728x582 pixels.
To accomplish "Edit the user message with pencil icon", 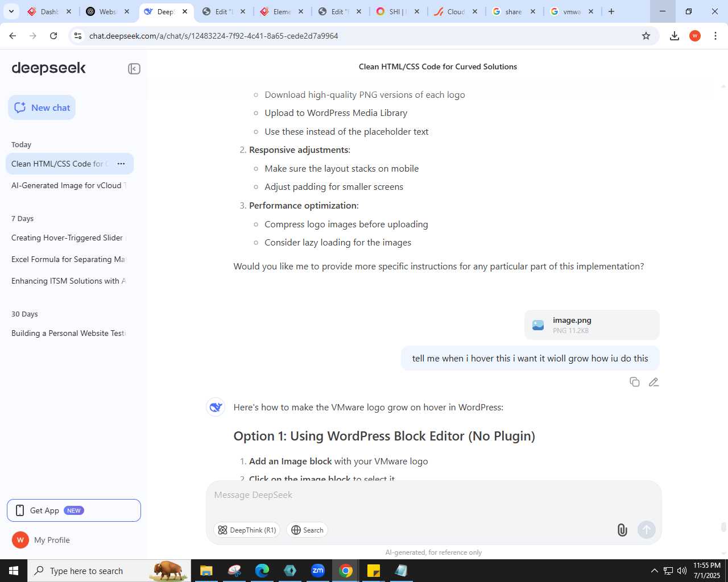I will [x=653, y=382].
